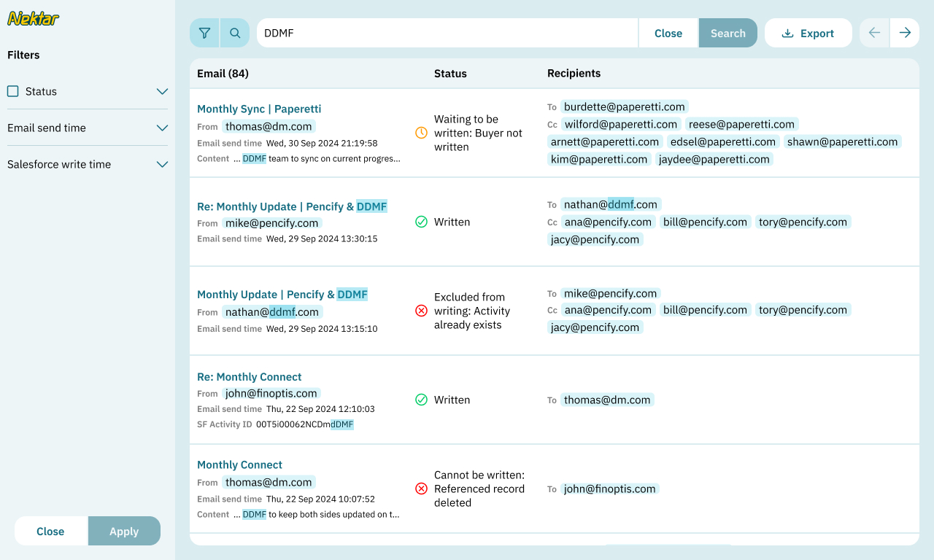This screenshot has height=560, width=934.
Task: Export the email list
Action: tap(808, 33)
